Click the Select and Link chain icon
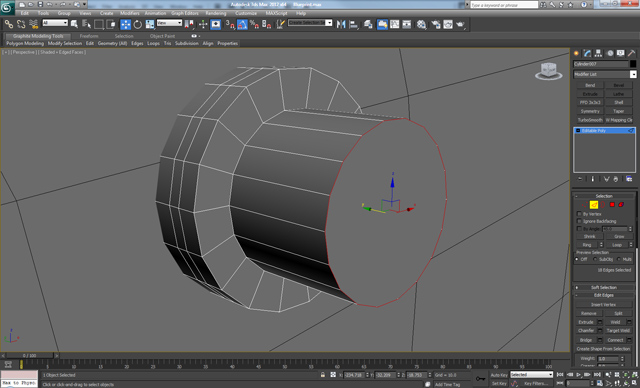The image size is (640, 388). (x=9, y=24)
